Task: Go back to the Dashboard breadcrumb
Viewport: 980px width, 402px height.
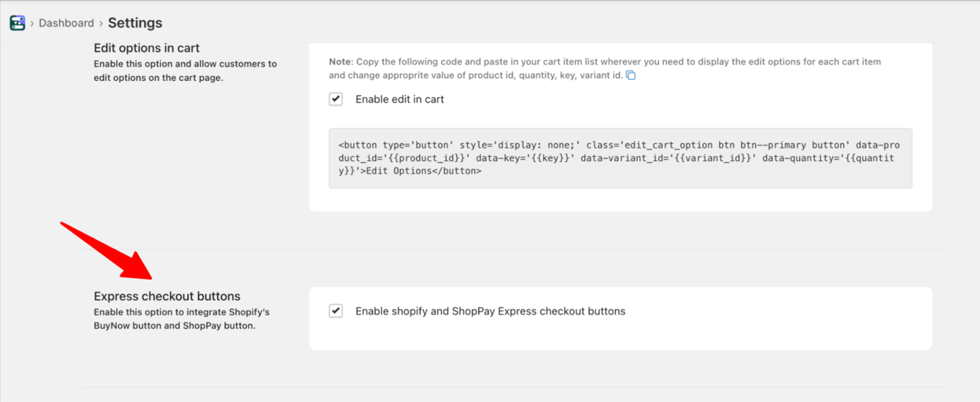Action: pyautogui.click(x=66, y=23)
